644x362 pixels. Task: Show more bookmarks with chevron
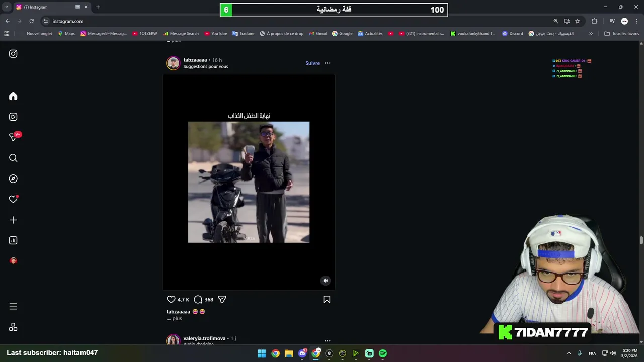(x=591, y=34)
